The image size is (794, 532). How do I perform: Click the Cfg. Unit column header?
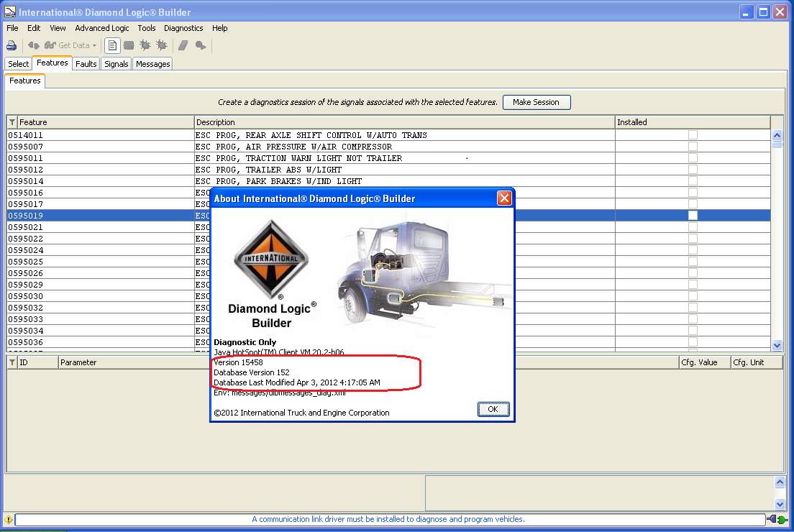click(757, 362)
